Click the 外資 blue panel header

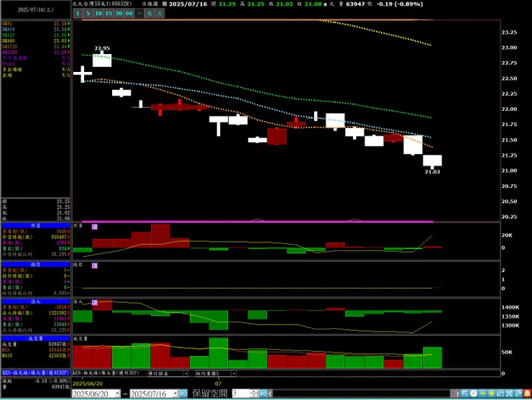point(36,225)
